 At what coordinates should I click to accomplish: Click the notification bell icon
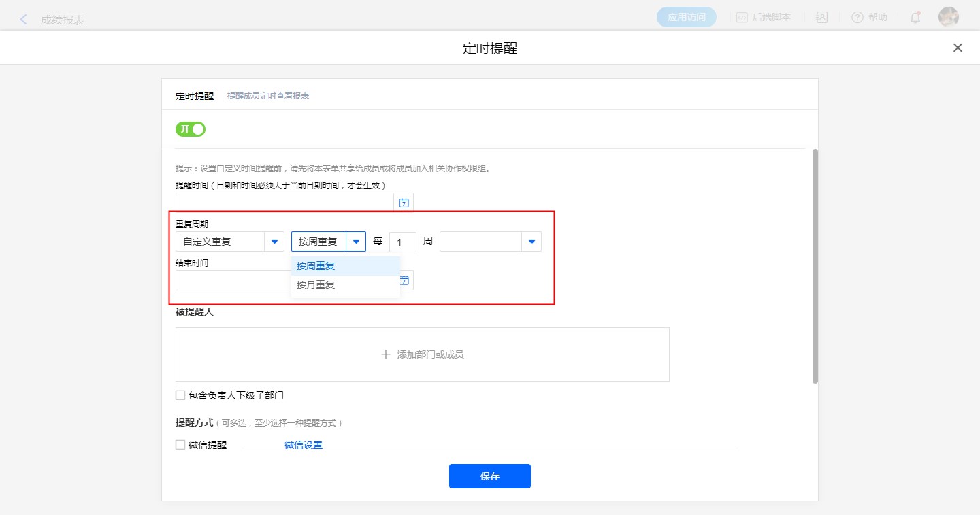(x=915, y=18)
